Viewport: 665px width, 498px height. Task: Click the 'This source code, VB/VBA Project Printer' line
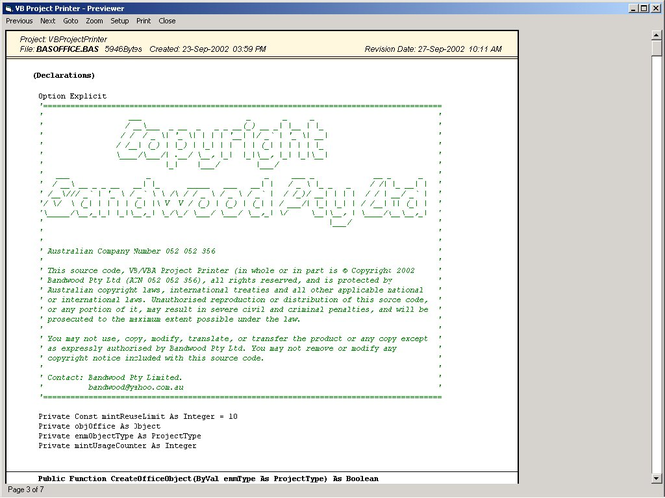[231, 271]
